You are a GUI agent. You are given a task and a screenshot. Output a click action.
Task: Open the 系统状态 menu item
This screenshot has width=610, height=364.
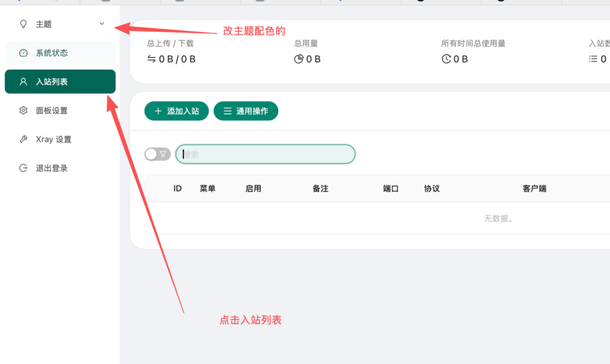point(60,53)
